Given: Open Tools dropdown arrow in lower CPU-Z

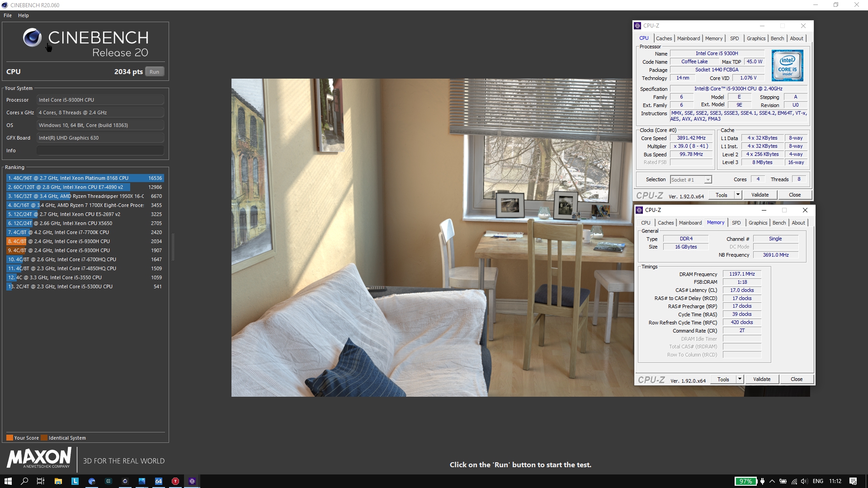Looking at the screenshot, I should (x=740, y=379).
